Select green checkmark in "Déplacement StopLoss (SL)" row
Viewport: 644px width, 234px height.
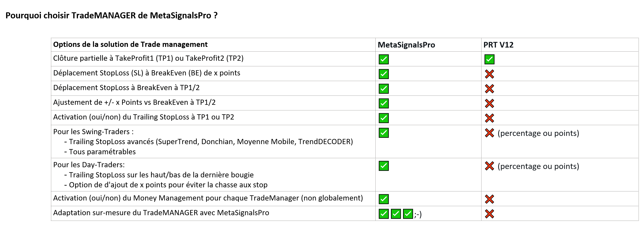(384, 74)
